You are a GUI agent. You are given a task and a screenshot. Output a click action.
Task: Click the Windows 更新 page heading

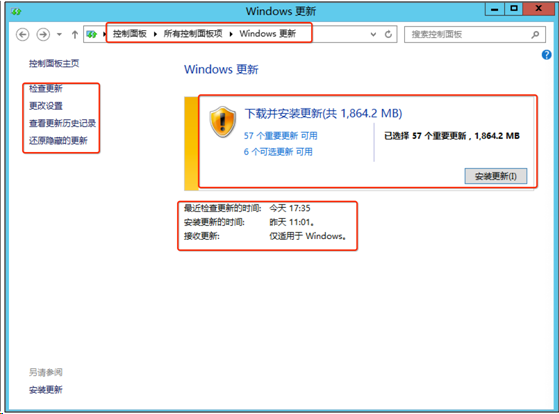221,69
